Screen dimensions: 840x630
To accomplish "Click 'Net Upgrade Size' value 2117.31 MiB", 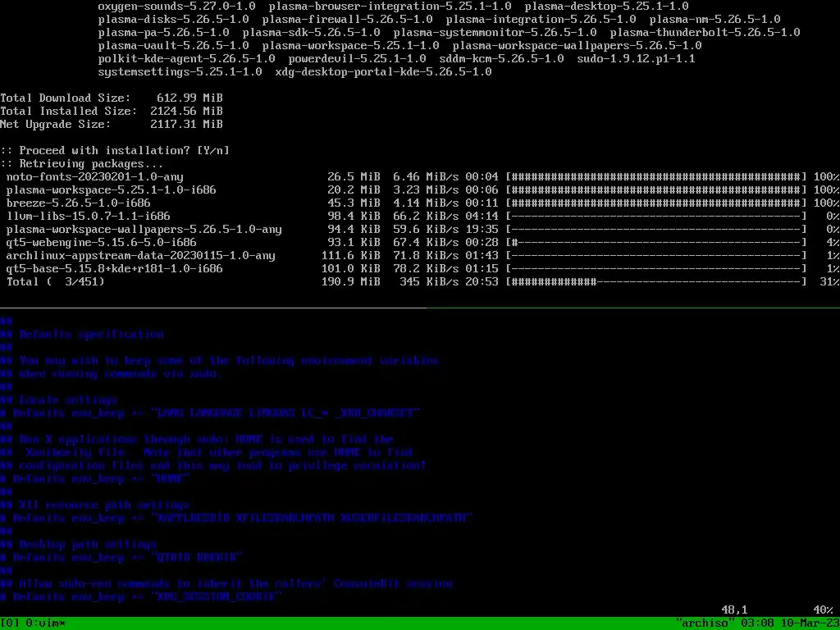I will 186,125.
